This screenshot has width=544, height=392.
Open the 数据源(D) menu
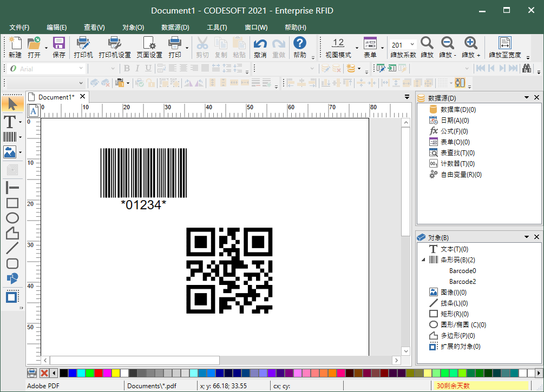(175, 28)
